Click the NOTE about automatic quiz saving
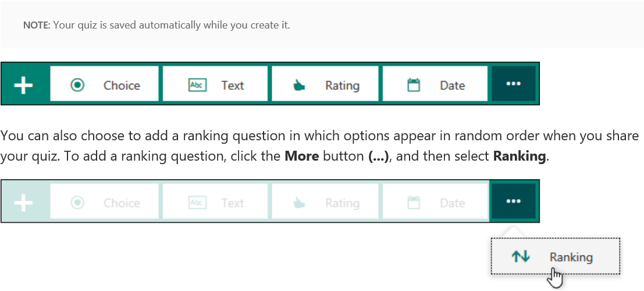Screen dimensions: 644x291 point(156,25)
